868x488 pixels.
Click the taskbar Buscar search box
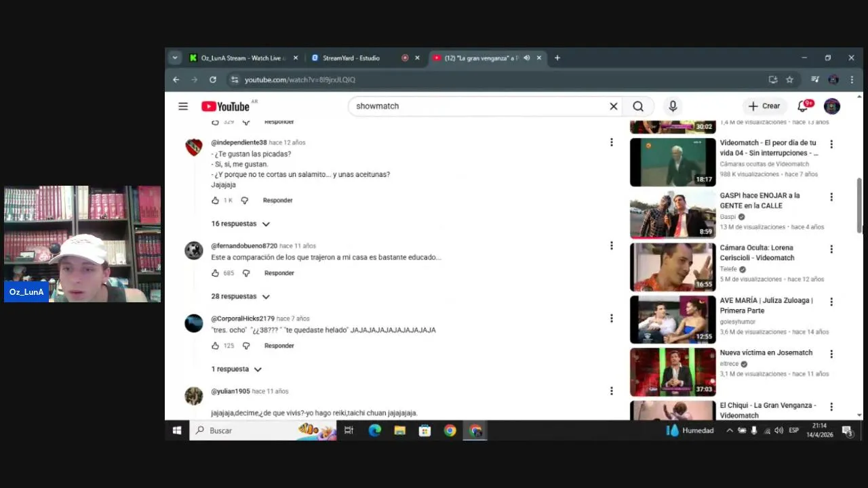pos(263,430)
